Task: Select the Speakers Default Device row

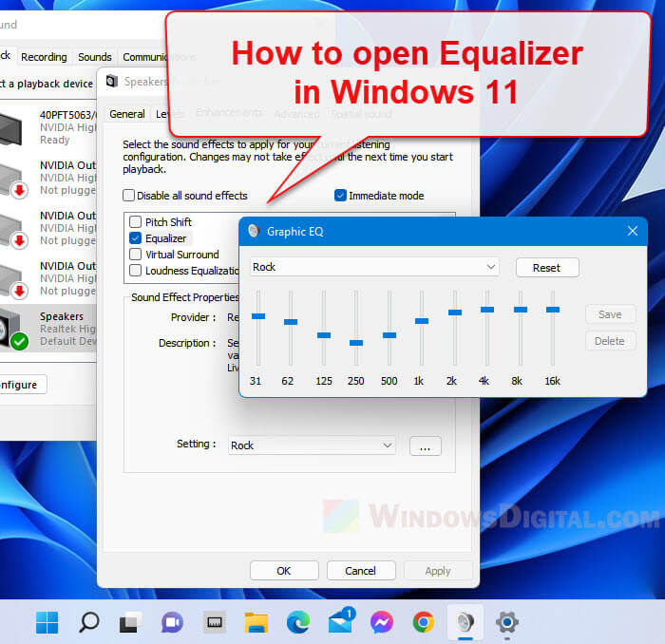Action: click(48, 329)
